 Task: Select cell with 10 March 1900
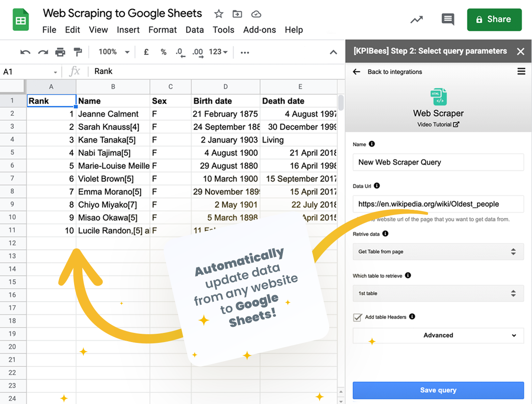(226, 179)
